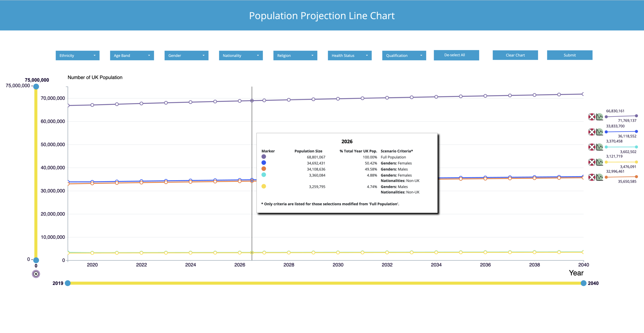The width and height of the screenshot is (644, 333).
Task: Remove the orange Males series
Action: (x=592, y=177)
